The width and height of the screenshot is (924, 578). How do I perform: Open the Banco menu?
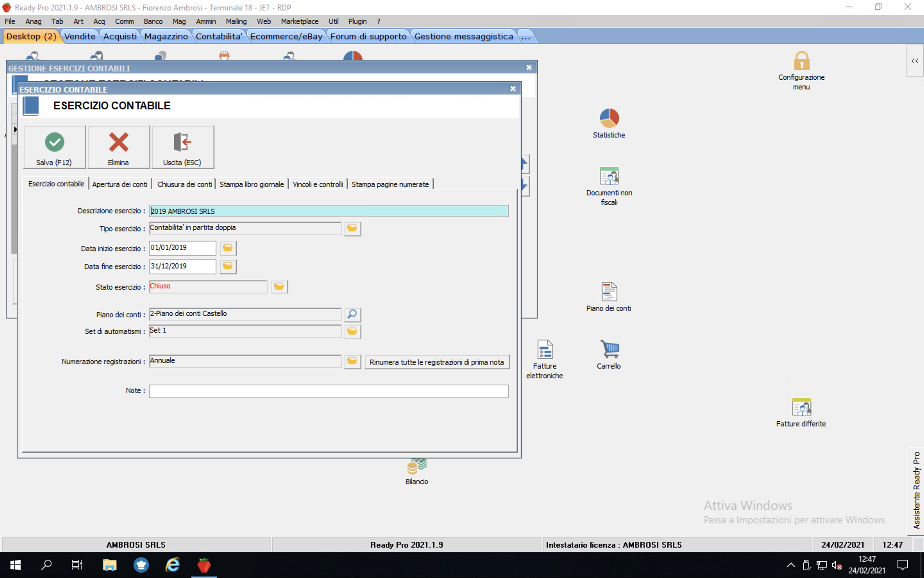tap(153, 22)
